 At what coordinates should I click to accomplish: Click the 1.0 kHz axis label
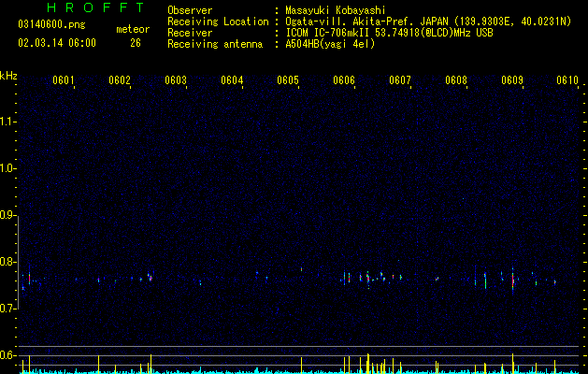click(7, 169)
